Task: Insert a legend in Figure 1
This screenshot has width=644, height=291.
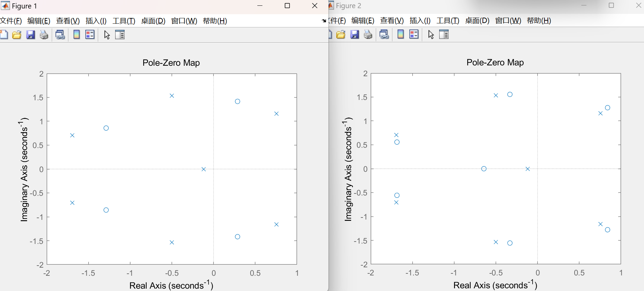Action: pos(90,35)
